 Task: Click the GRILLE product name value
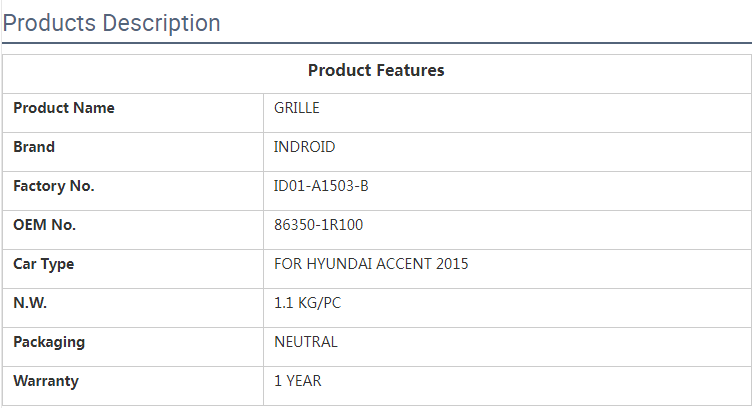tap(297, 108)
